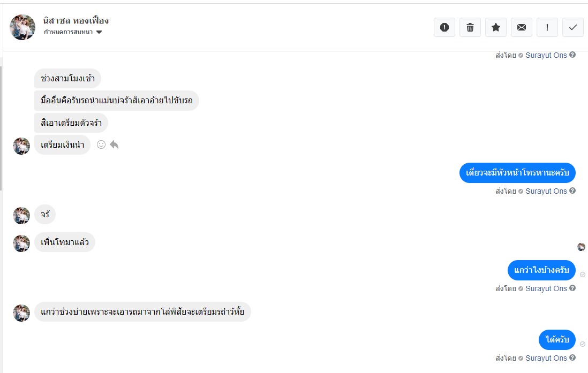Screen dimensions: 588x373
Task: Click the Surayut Ons link below เดี๋ยวจะมีหัวหน้าโทรหานะครับ
Action: click(x=546, y=191)
